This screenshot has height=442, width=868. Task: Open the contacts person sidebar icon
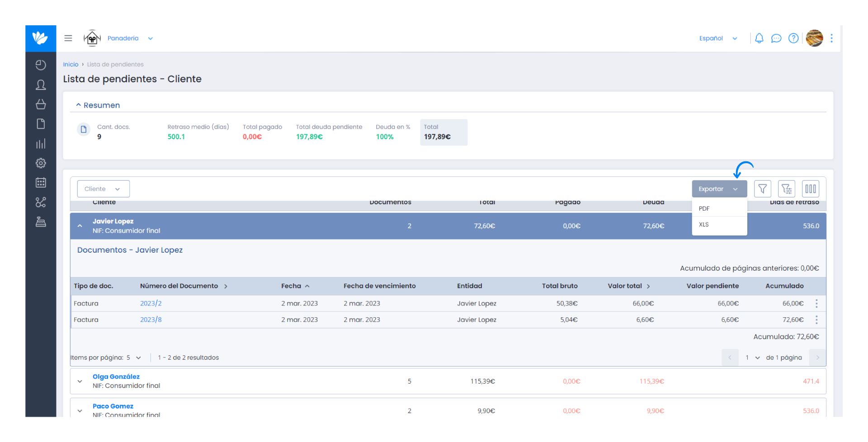click(x=41, y=85)
